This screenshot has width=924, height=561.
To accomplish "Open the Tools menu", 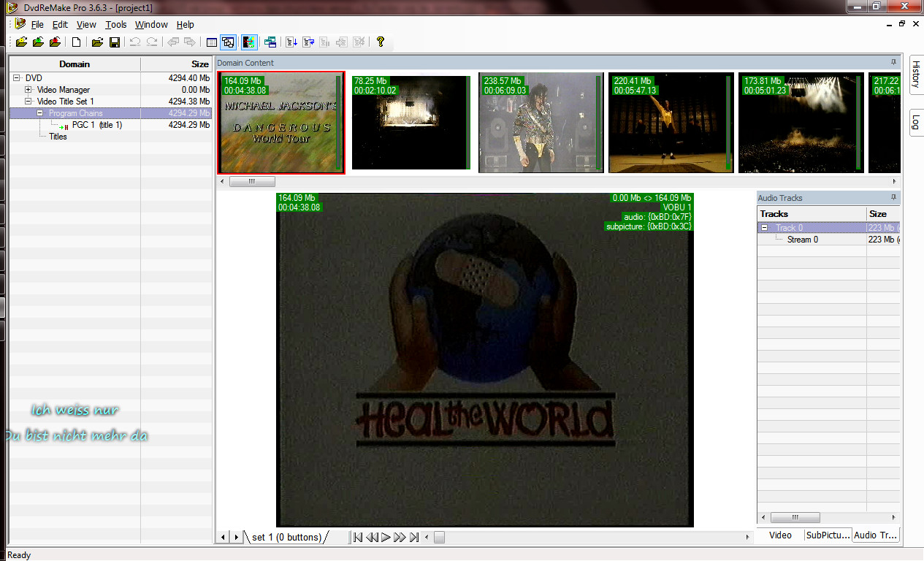I will coord(115,25).
